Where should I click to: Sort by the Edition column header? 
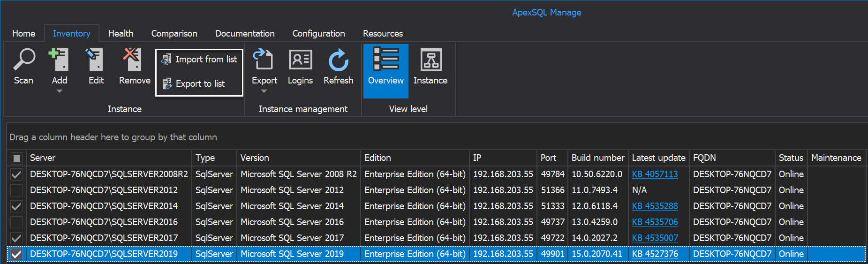(415, 158)
